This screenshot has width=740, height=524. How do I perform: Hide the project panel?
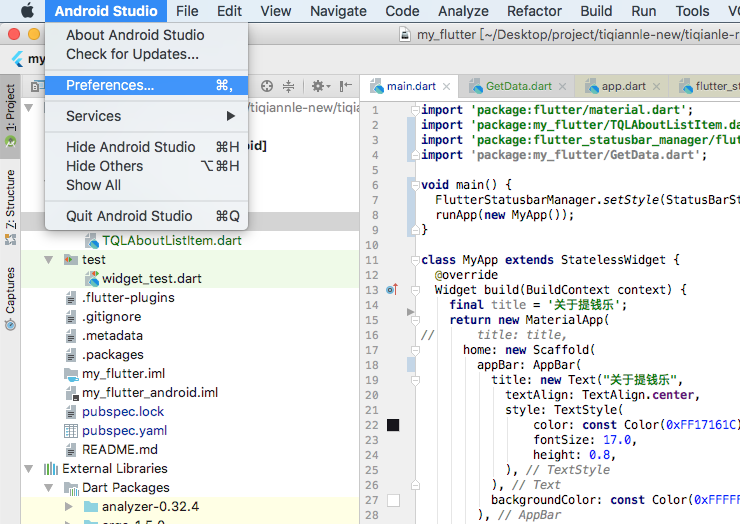[x=345, y=86]
